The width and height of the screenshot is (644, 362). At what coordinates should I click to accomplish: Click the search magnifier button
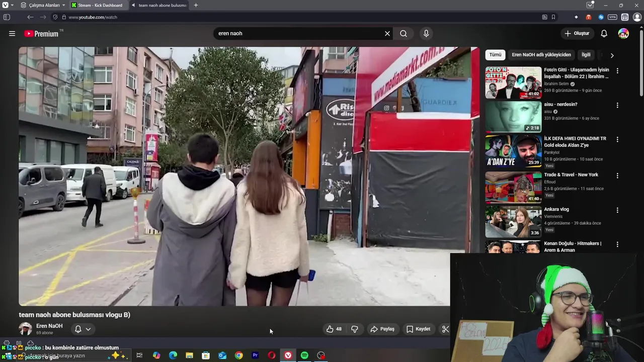[404, 34]
